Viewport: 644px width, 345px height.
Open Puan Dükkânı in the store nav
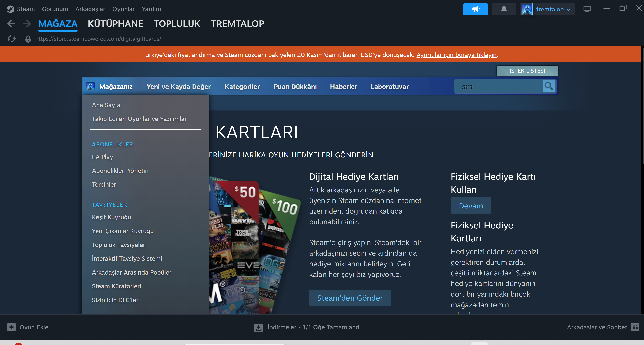[295, 87]
